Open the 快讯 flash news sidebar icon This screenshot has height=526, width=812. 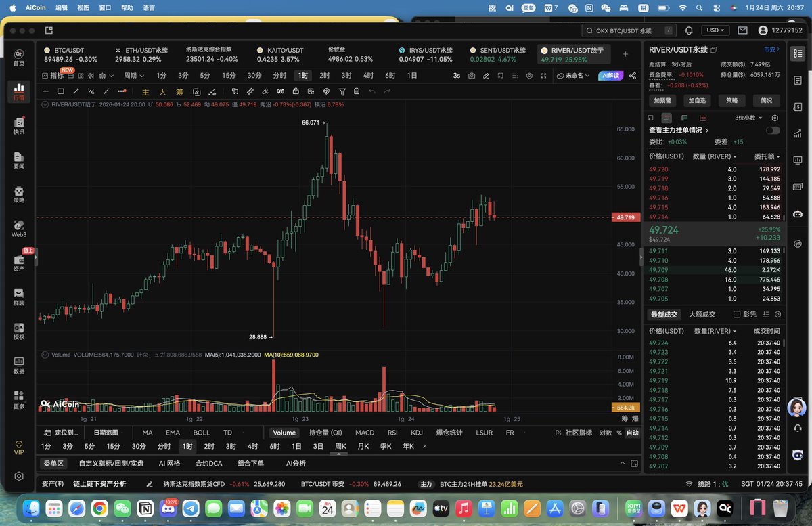(x=19, y=126)
